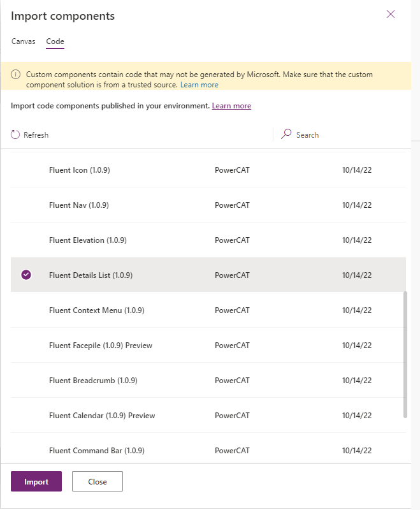Select Fluent Nav (1.0.9) component
This screenshot has height=510, width=420.
[78, 205]
